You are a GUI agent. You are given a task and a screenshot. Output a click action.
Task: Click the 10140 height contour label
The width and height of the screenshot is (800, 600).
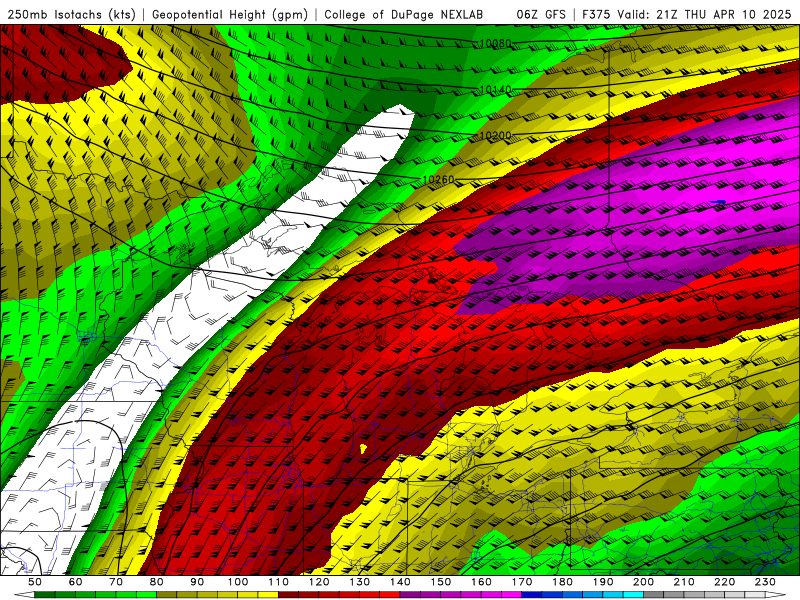pos(495,90)
